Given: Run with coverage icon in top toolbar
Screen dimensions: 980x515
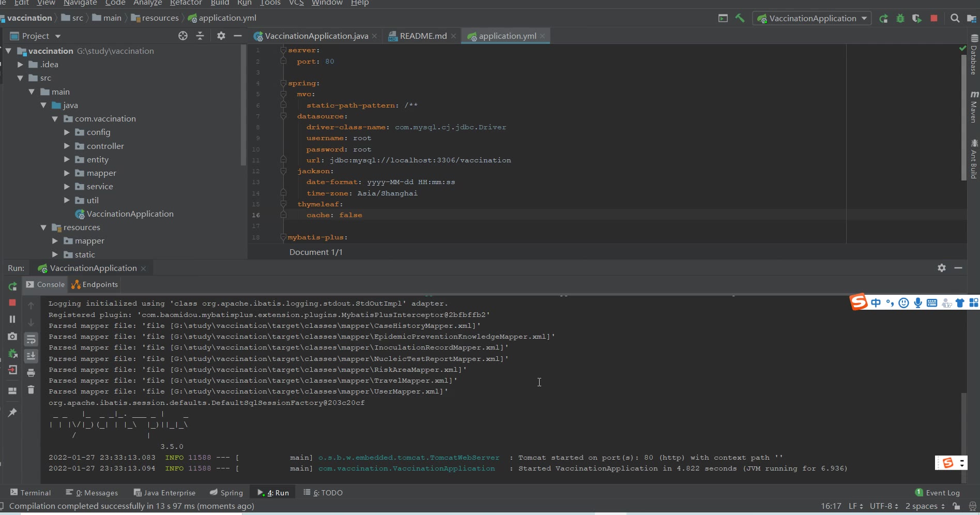Looking at the screenshot, I should (917, 19).
